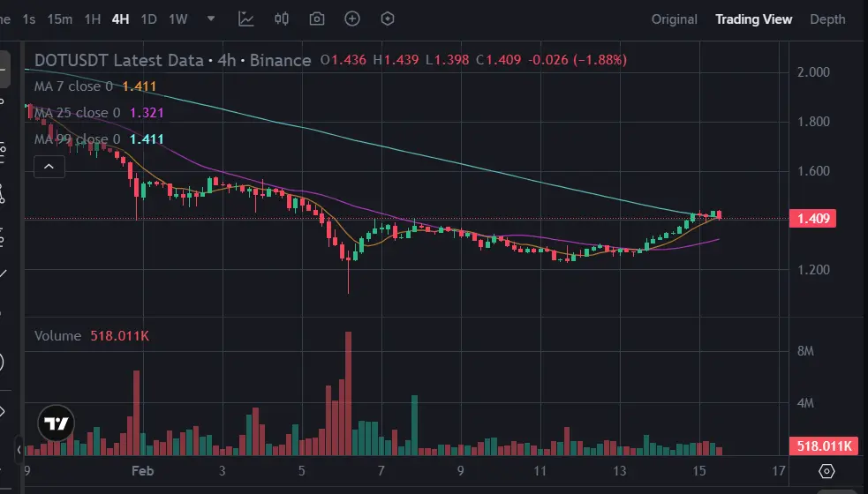Switch to 1D interval
The width and height of the screenshot is (868, 494).
148,19
